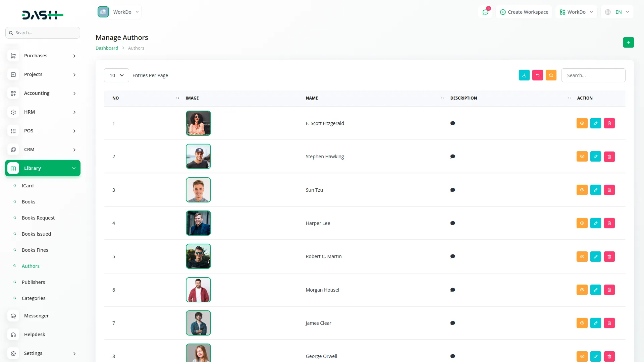Click the table search input field
644x362 pixels.
pyautogui.click(x=593, y=75)
